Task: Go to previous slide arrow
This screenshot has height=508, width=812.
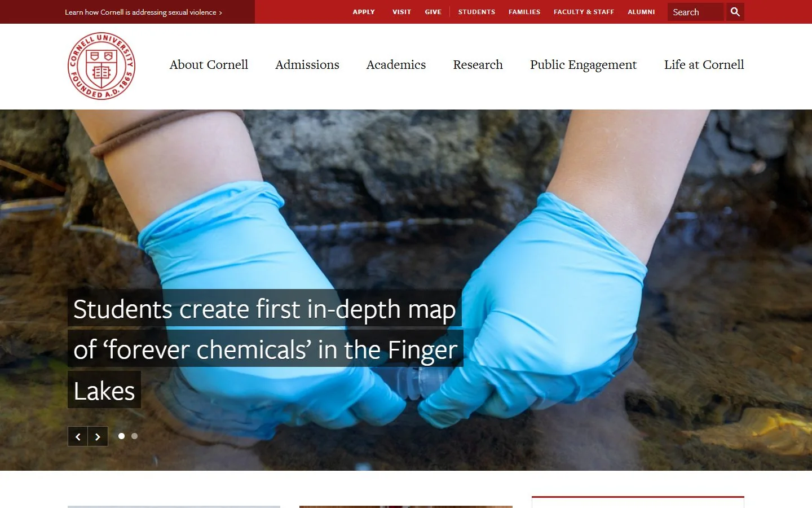Action: 78,436
